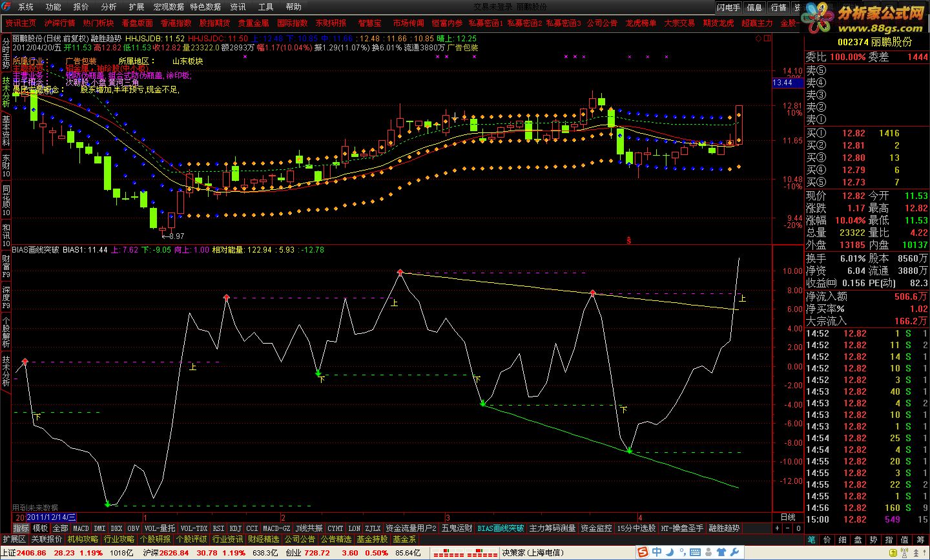Image resolution: width=930 pixels, height=560 pixels.
Task: Open 国际指数 in the toolbar
Action: [x=293, y=23]
